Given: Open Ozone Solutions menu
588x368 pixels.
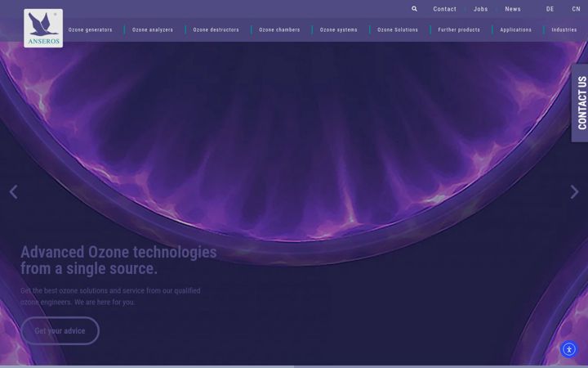Looking at the screenshot, I should 398,29.
